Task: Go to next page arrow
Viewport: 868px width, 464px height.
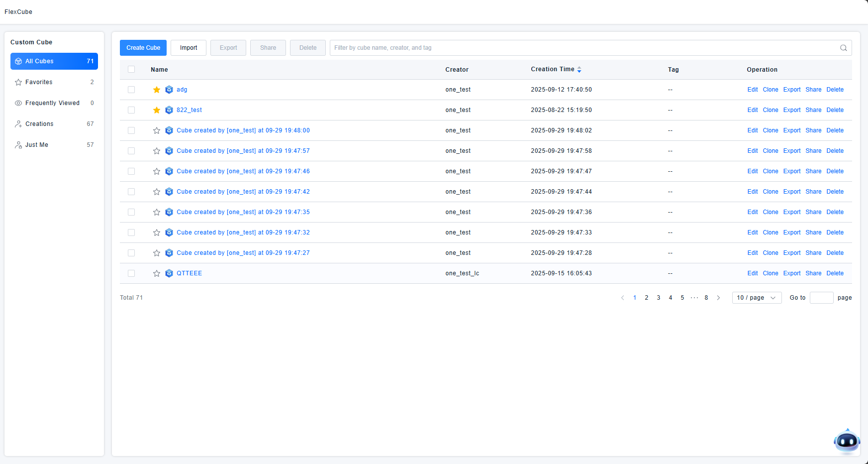Action: tap(718, 298)
